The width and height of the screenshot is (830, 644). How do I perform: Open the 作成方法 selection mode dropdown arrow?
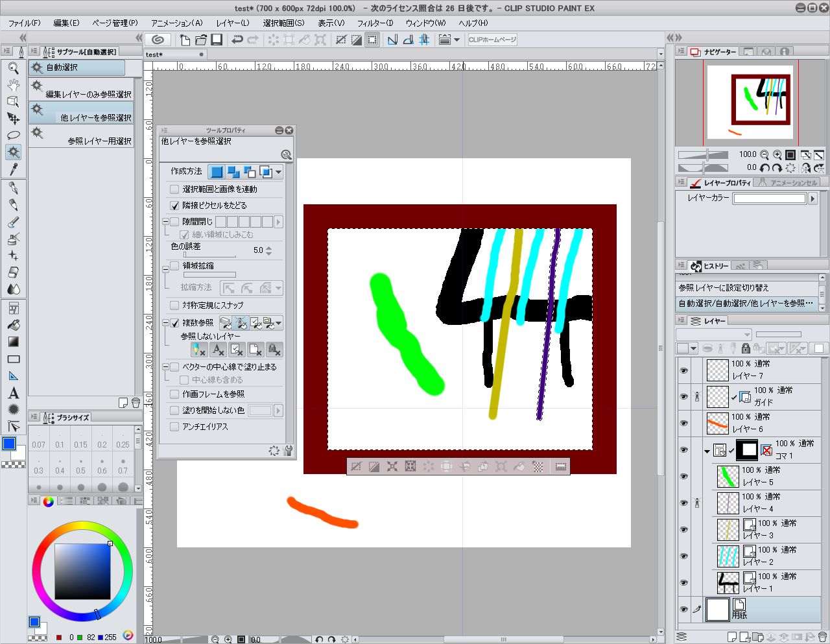pyautogui.click(x=279, y=172)
